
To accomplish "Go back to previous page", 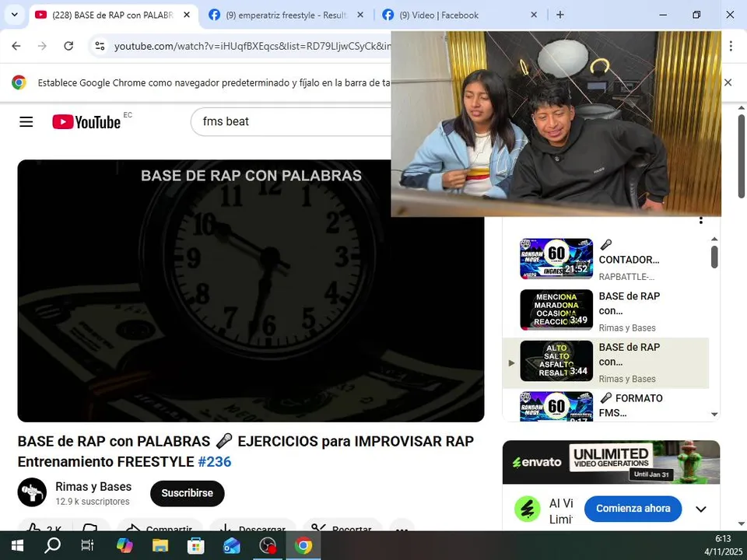I will point(16,46).
